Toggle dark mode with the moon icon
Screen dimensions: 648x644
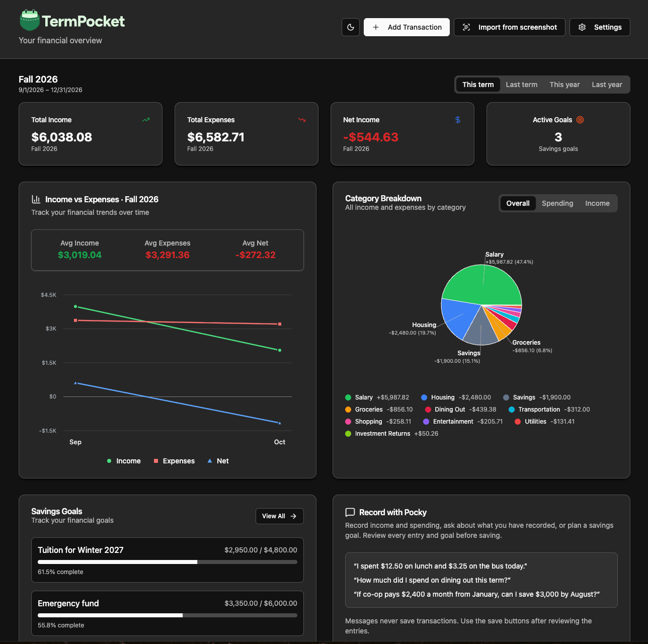[x=351, y=27]
